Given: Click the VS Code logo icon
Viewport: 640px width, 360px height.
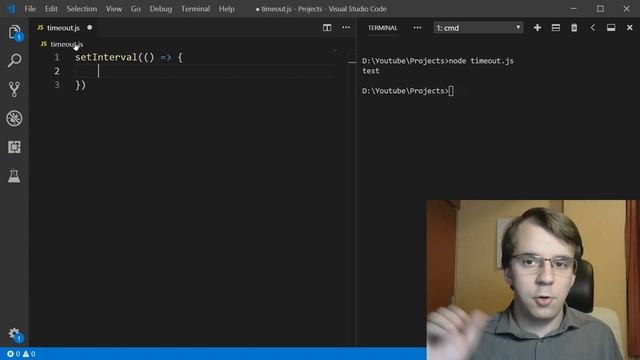Looking at the screenshot, I should [x=11, y=9].
